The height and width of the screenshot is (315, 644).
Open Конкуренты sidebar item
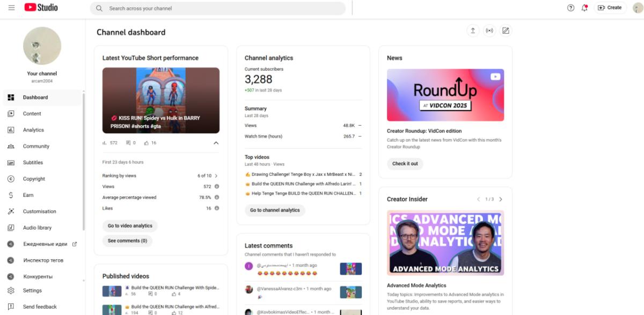(42, 276)
